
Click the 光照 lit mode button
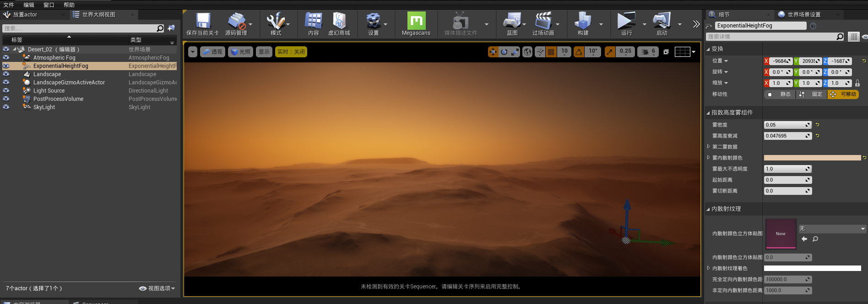240,52
